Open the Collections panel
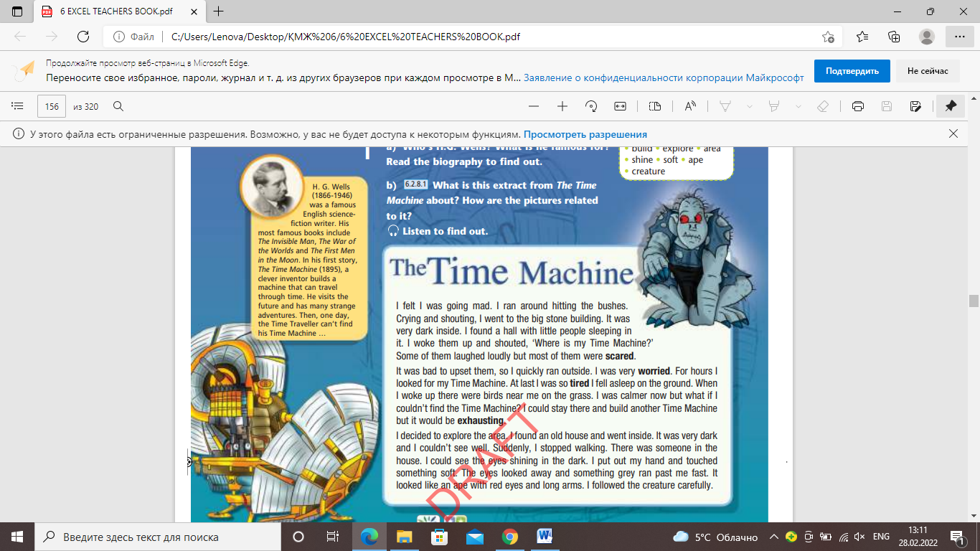This screenshot has width=980, height=551. [x=894, y=37]
